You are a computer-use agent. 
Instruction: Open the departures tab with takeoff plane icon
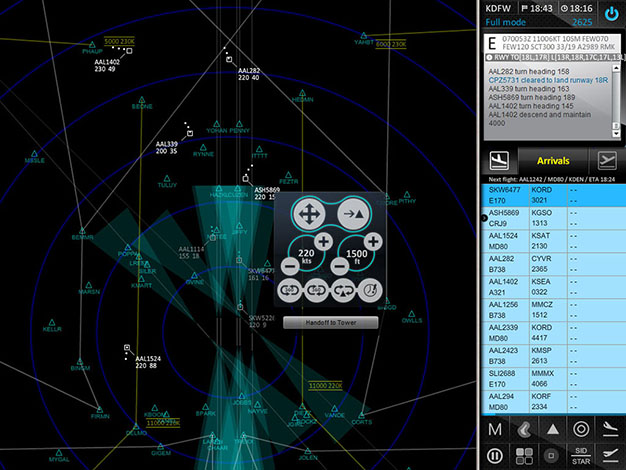(x=605, y=161)
